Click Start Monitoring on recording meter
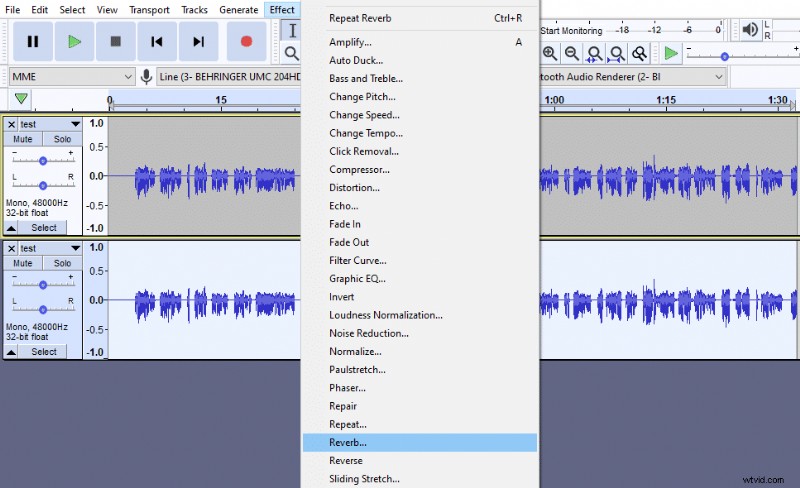The height and width of the screenshot is (488, 800). click(x=571, y=31)
